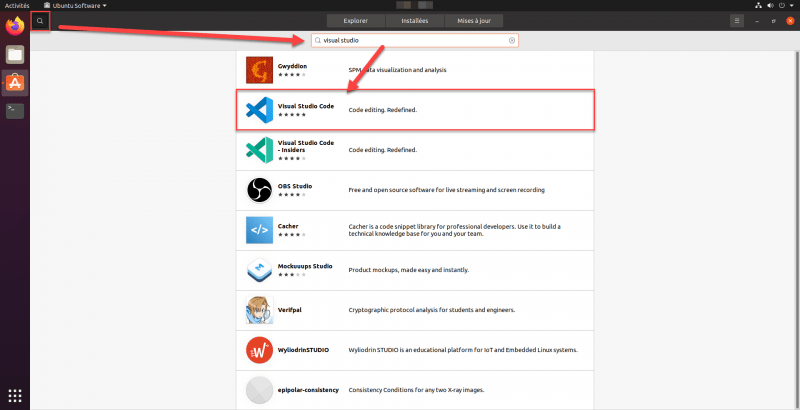Switch to the Mises à jour tab
Image resolution: width=800 pixels, height=410 pixels.
(473, 21)
